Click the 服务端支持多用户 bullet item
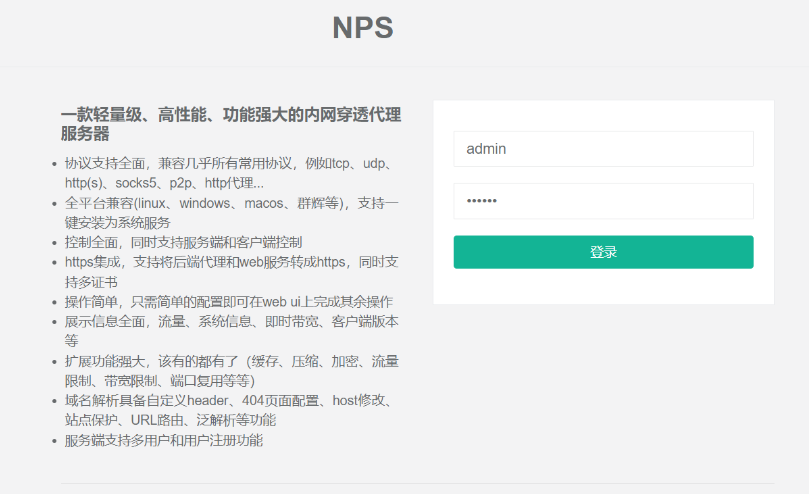 pyautogui.click(x=163, y=440)
